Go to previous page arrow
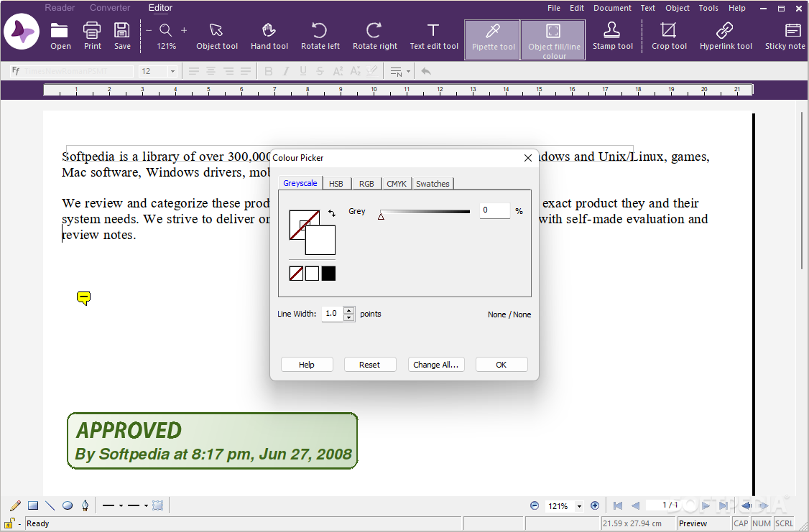This screenshot has width=809, height=532. (636, 505)
